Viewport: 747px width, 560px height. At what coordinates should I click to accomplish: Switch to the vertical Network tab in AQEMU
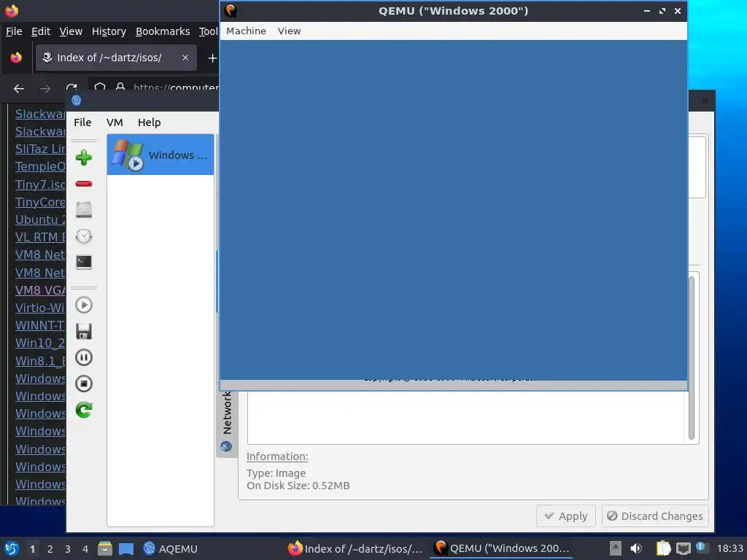(x=227, y=421)
